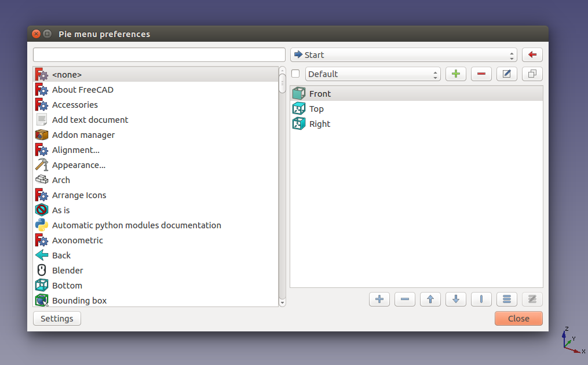Remove a command with the minus button

click(x=404, y=299)
